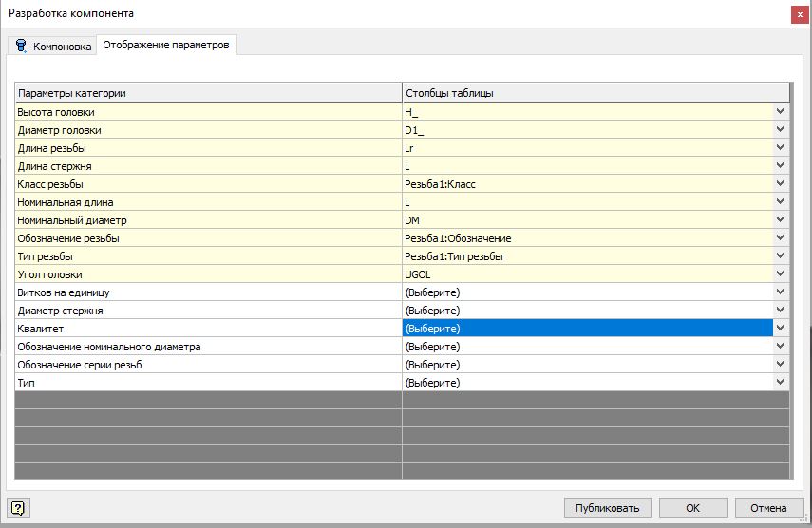Click the Параметры категории column header
Image resolution: width=812 pixels, height=528 pixels.
[x=208, y=93]
